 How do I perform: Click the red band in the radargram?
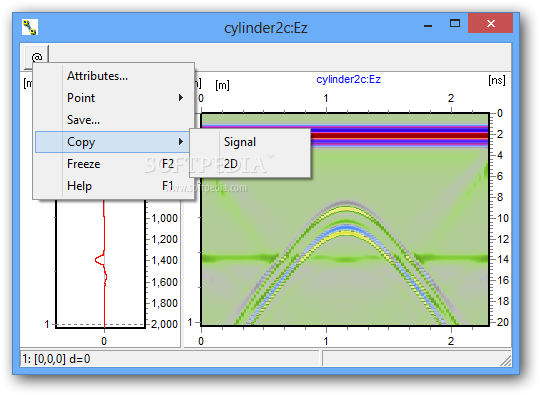[x=399, y=135]
